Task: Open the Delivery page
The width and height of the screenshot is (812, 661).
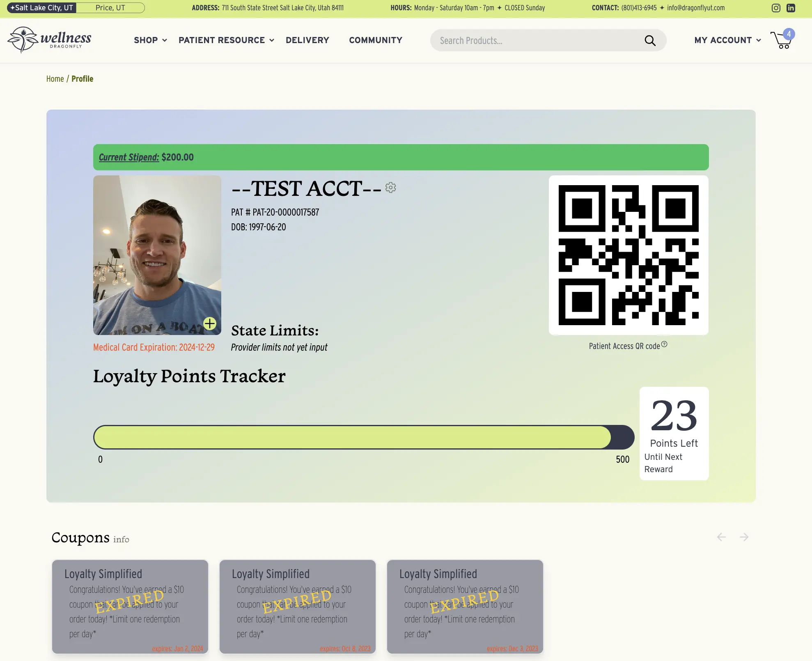Action: click(307, 40)
